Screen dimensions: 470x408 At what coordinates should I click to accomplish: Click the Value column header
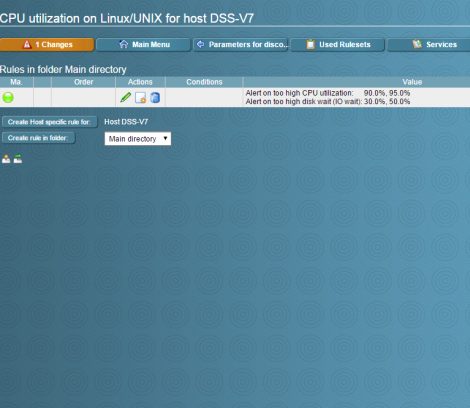point(412,82)
